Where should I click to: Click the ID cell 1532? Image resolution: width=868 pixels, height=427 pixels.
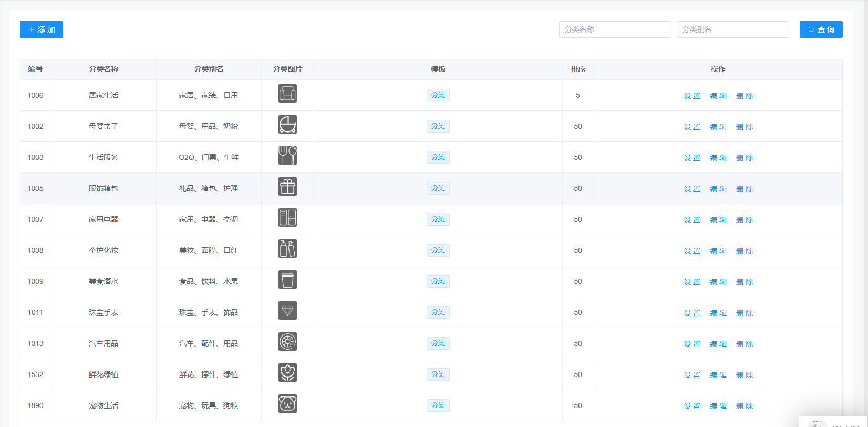point(35,374)
